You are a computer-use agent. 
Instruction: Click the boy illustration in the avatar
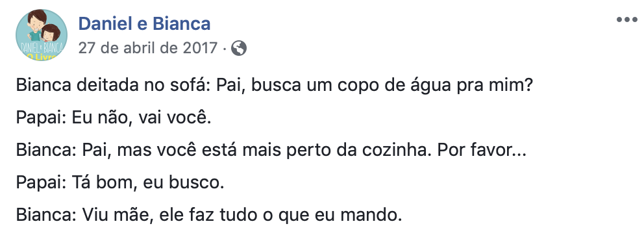tap(36, 25)
